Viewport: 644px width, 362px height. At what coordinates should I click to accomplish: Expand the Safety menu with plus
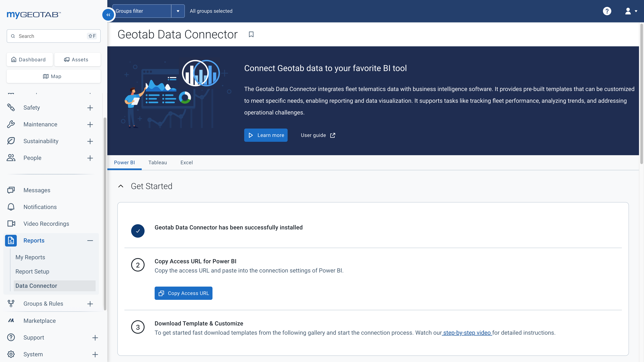pos(90,108)
